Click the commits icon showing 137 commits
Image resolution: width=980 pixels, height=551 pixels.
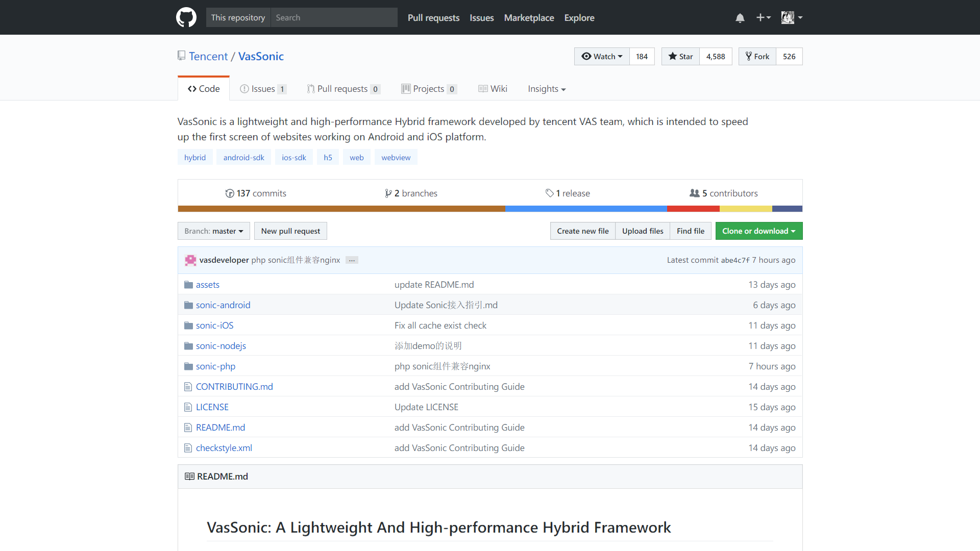pyautogui.click(x=230, y=193)
